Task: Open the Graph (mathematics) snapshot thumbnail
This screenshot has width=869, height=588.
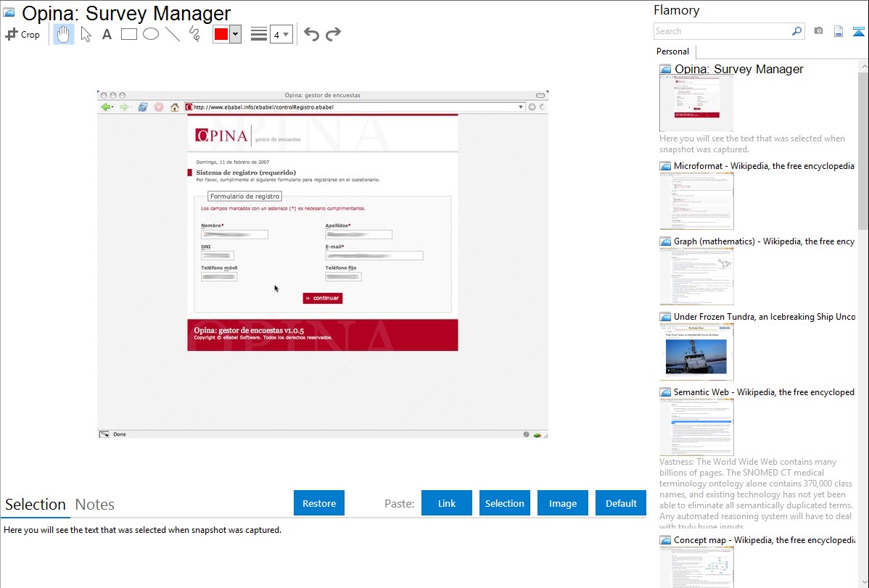Action: click(696, 276)
